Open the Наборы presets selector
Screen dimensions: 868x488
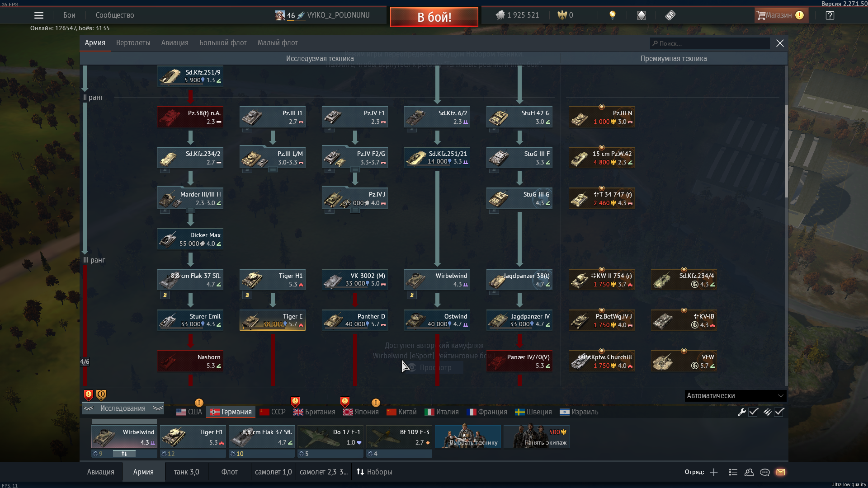point(374,472)
